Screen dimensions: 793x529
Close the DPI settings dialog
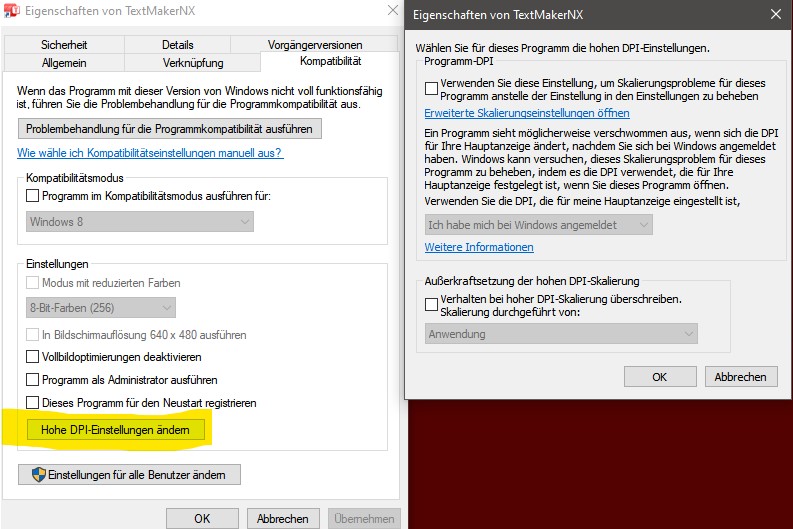tap(776, 14)
